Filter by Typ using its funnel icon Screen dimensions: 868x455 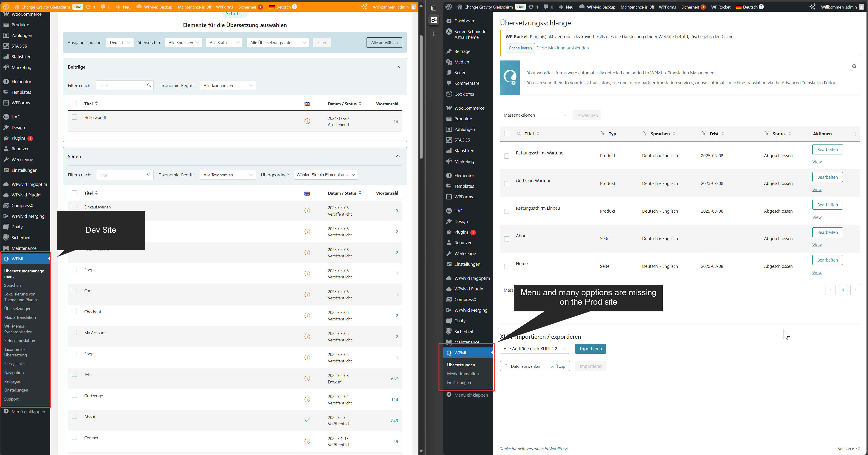click(603, 133)
